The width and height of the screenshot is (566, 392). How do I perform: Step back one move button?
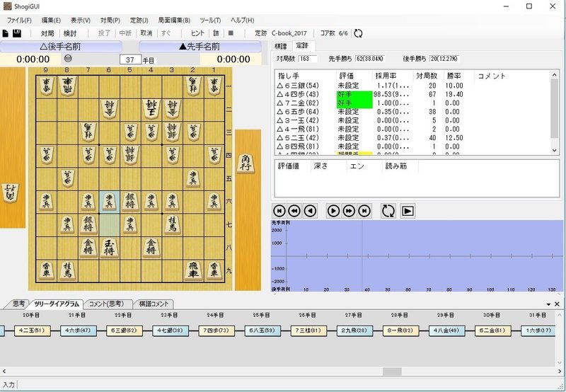coord(311,210)
